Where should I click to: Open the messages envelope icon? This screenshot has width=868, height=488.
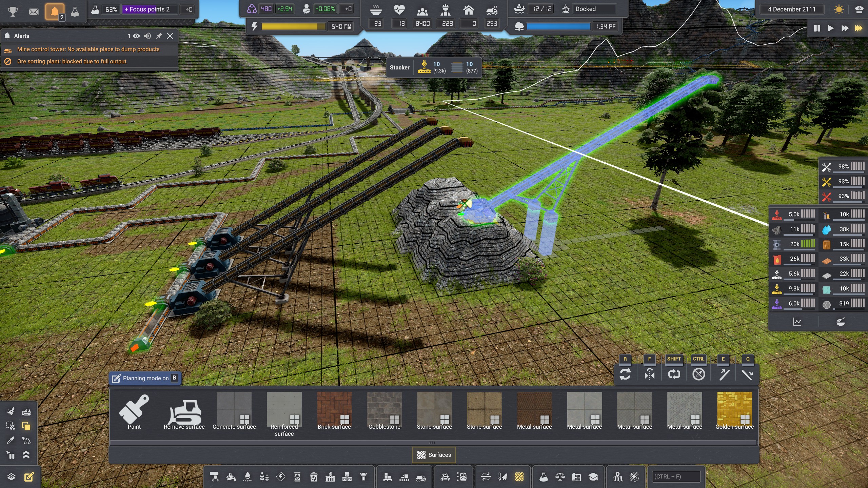(x=34, y=12)
